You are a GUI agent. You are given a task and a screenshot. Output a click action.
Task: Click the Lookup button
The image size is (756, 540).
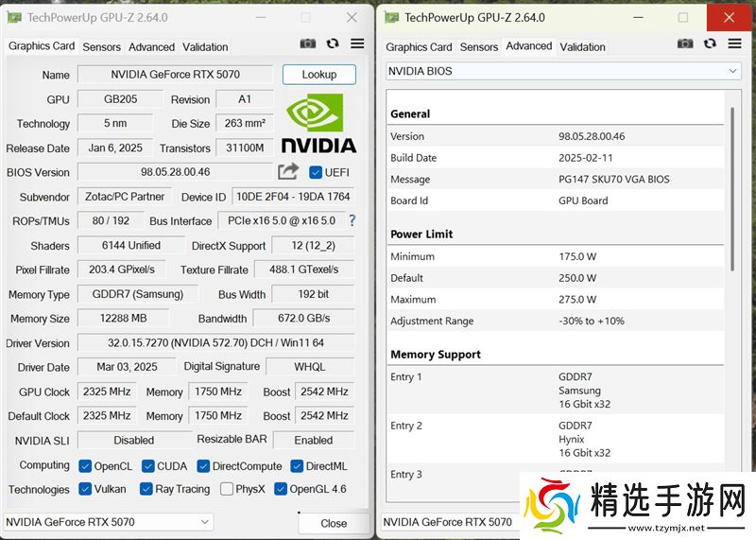318,75
